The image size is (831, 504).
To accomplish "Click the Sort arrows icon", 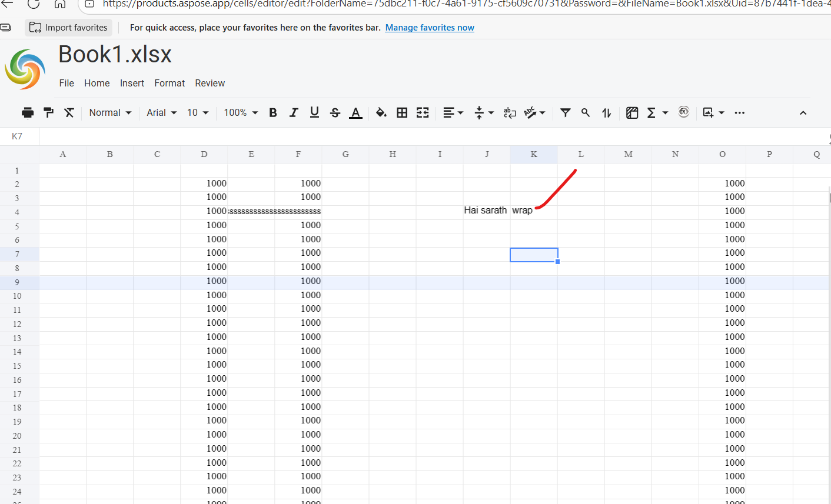I will point(606,113).
